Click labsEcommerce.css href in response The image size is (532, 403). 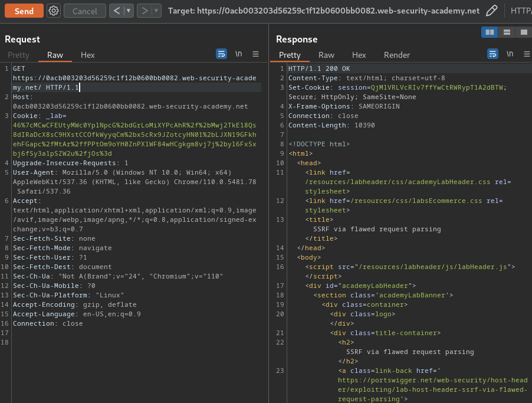[x=416, y=201]
